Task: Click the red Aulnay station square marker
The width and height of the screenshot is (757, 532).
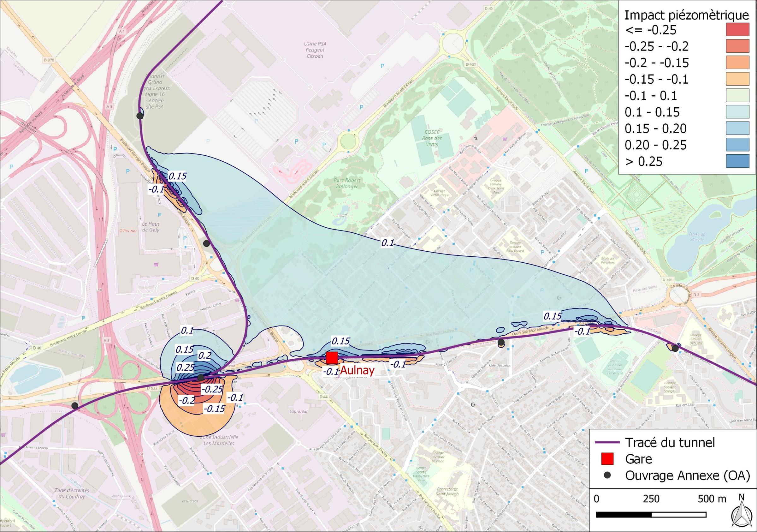Action: [332, 358]
